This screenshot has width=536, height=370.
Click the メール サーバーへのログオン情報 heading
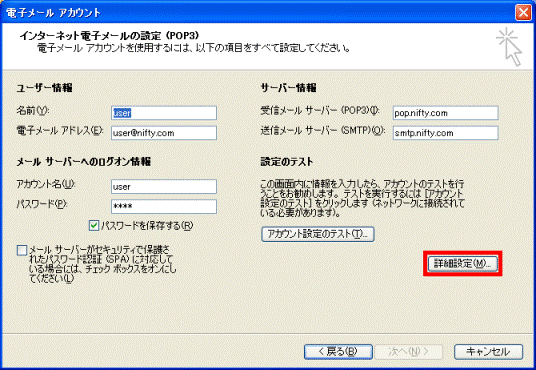(84, 161)
